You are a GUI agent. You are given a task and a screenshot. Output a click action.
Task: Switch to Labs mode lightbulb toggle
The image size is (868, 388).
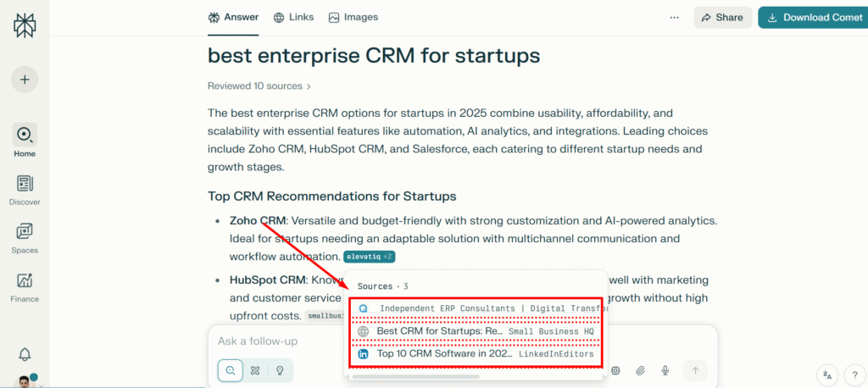tap(280, 370)
